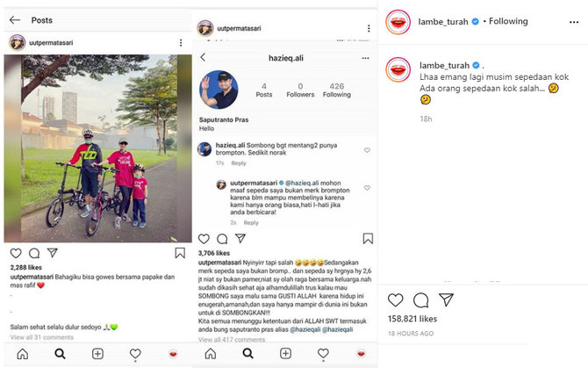
Task: Tap the new post plus icon in left bar
Action: 97,354
